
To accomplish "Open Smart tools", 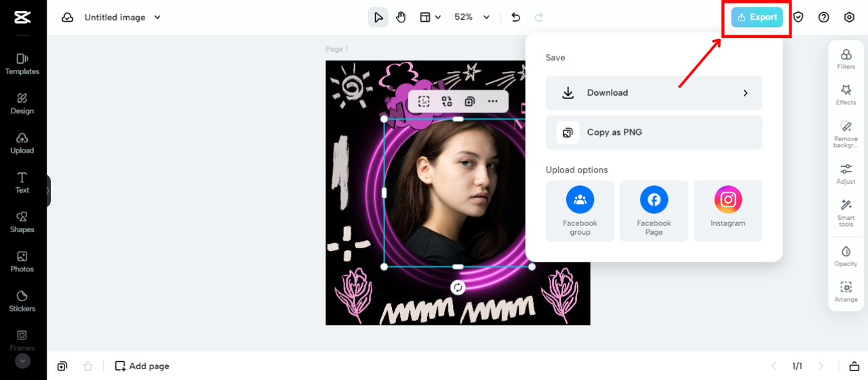I will 846,213.
